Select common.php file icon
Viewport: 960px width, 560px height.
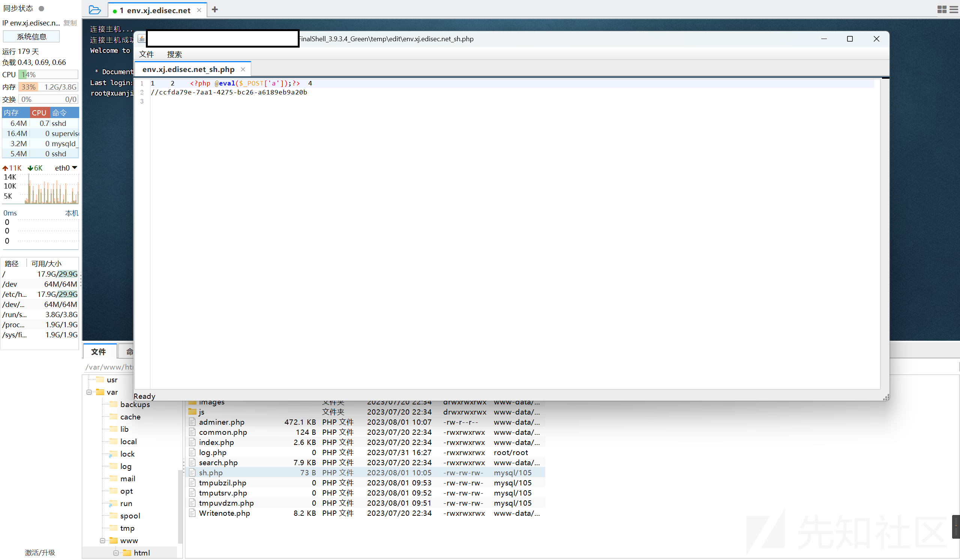click(192, 432)
